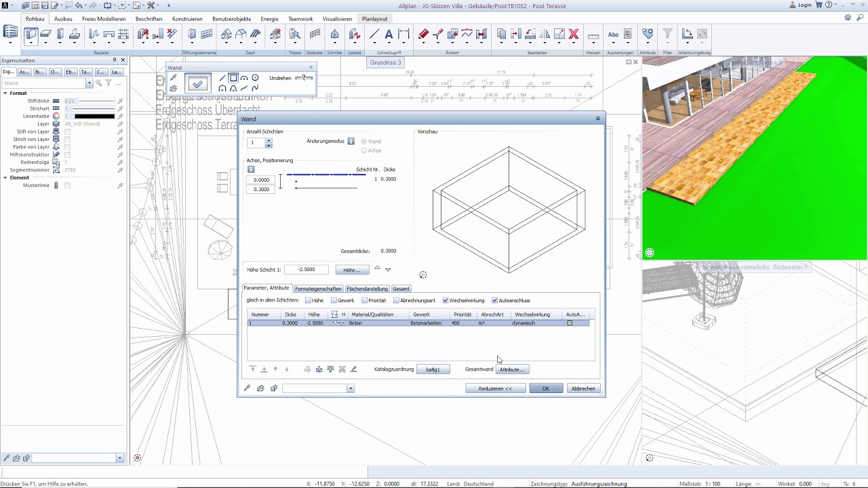Select the Treppe stair tool
The width and height of the screenshot is (868, 488).
click(x=294, y=34)
